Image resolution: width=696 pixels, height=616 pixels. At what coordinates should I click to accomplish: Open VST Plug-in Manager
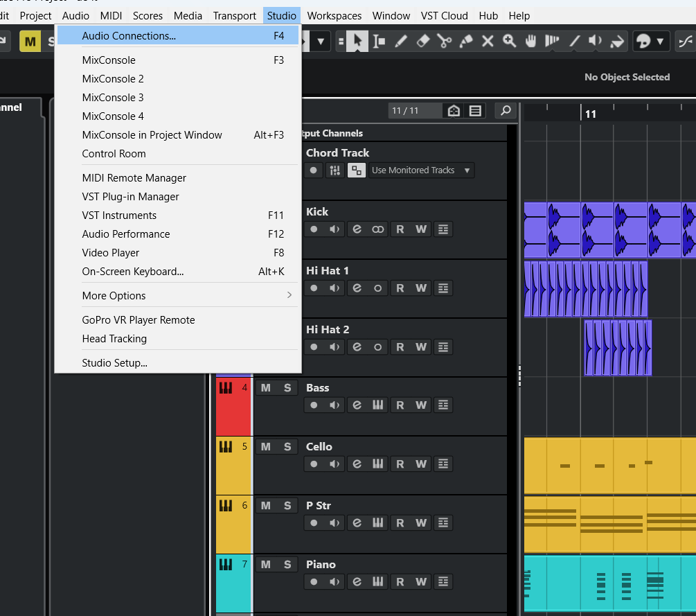coord(177,196)
